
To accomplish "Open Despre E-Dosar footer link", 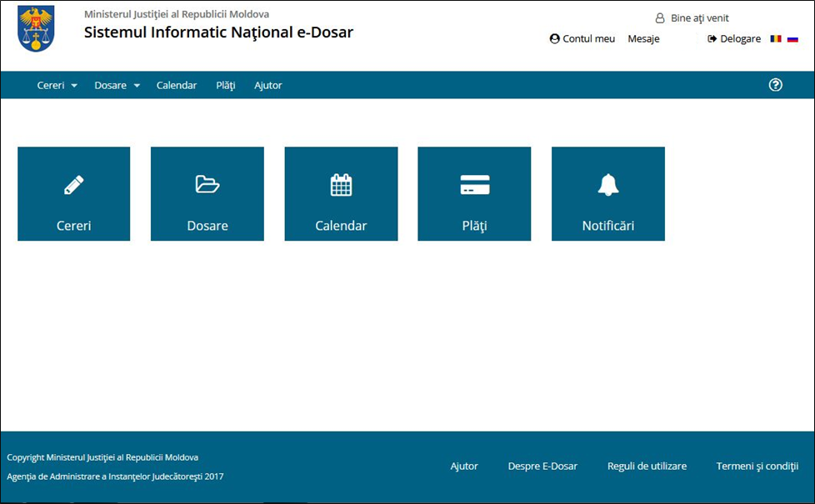I will click(x=542, y=467).
